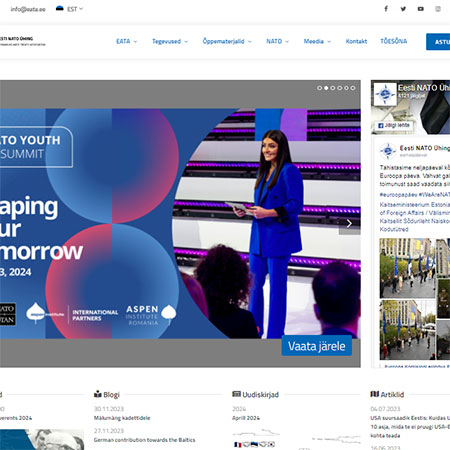Open the EST language dropdown

[75, 9]
